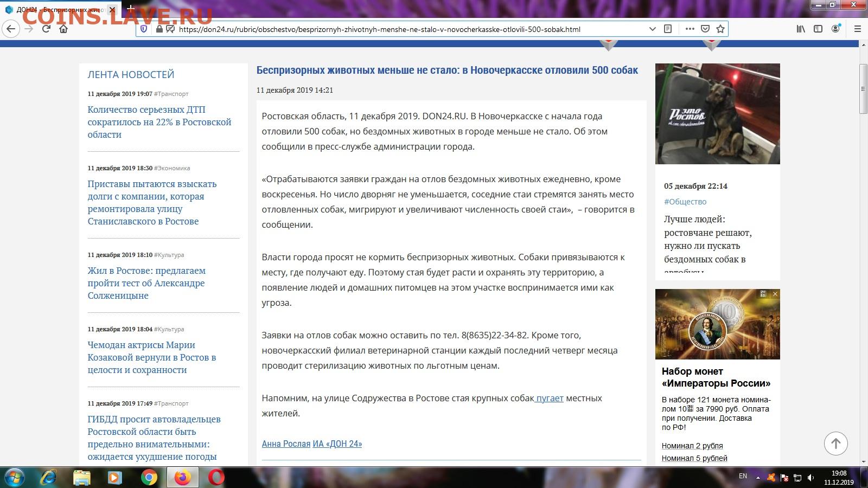
Task: Click article headline about 500 dogs
Action: coord(447,70)
